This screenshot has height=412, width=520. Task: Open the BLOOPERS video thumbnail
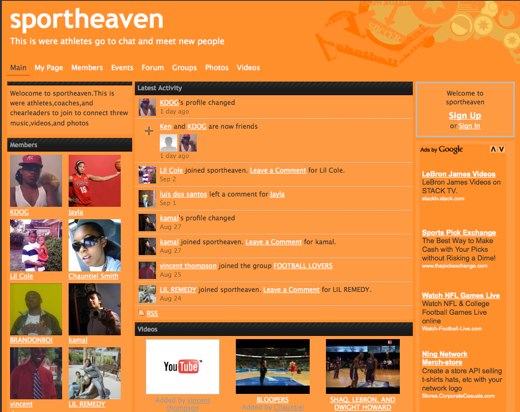point(273,367)
